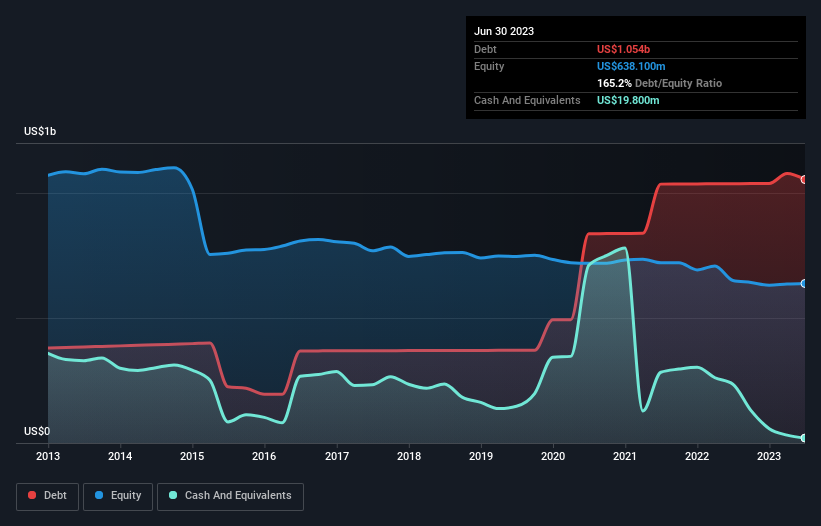
Task: Click the blue Equity legend dot
Action: pyautogui.click(x=99, y=495)
